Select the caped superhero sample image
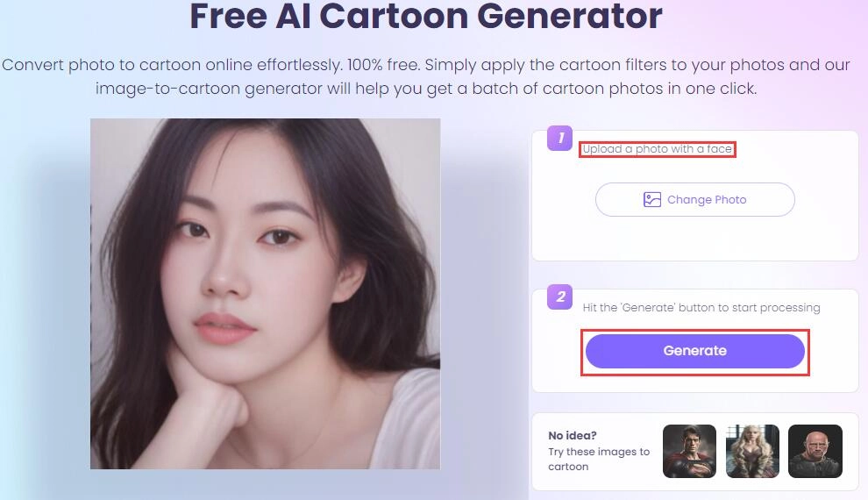Image resolution: width=868 pixels, height=500 pixels. 689,451
